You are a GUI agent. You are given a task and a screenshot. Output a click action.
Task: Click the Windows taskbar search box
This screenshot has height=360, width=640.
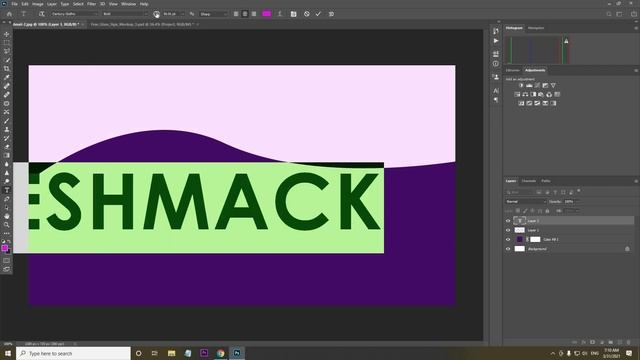click(73, 353)
